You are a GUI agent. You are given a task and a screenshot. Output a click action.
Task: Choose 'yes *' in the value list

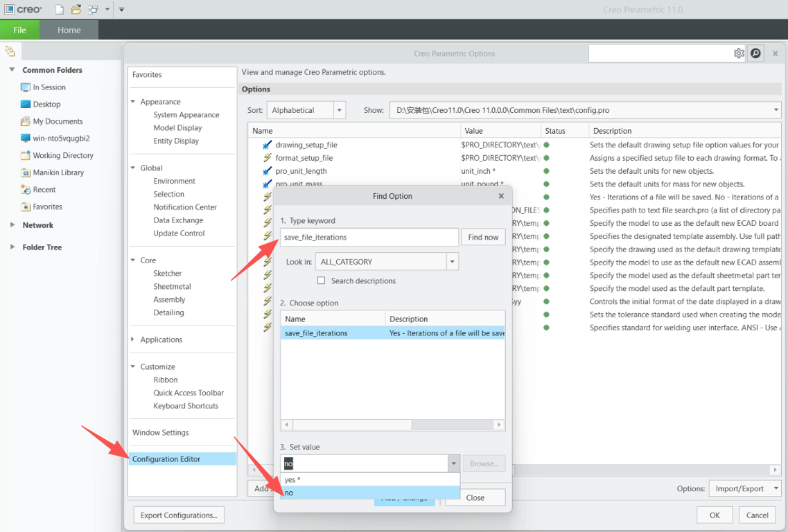[370, 480]
